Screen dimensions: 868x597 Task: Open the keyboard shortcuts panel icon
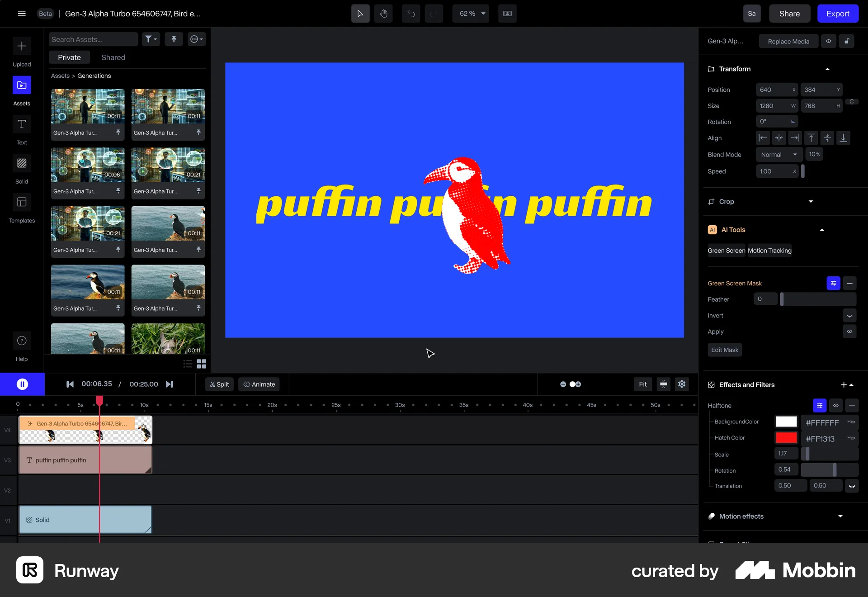coord(507,14)
